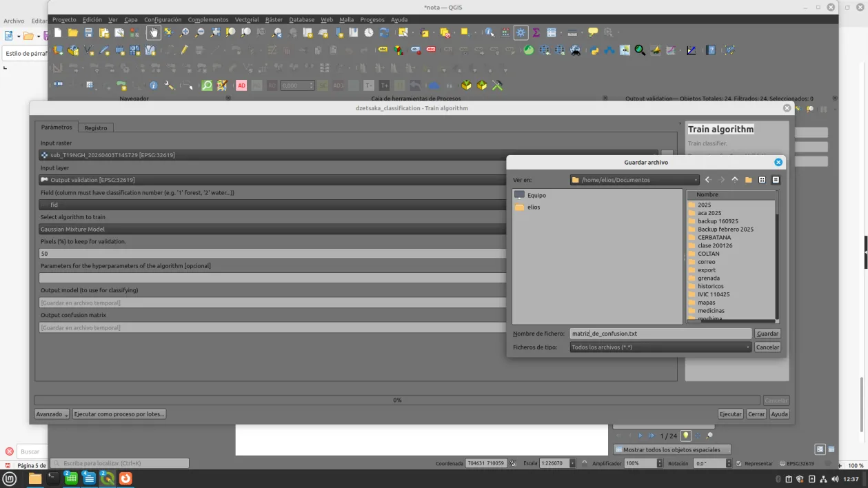
Task: Open the Ráster menu
Action: click(x=274, y=20)
